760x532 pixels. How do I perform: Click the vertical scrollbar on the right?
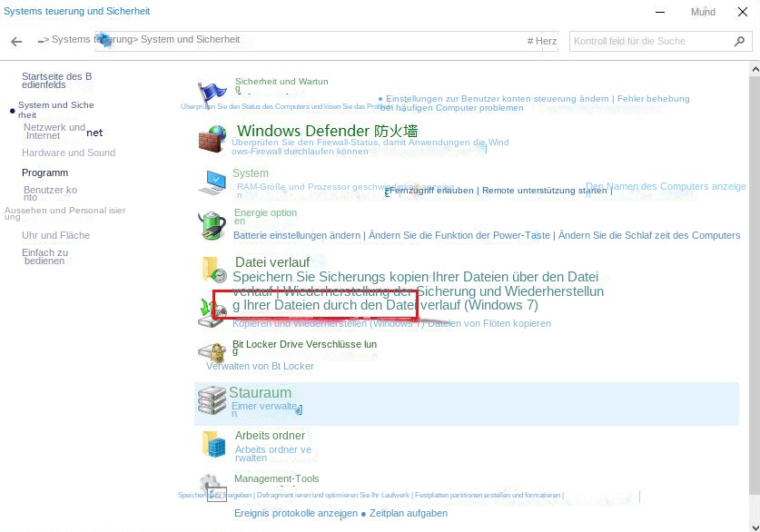(754, 272)
